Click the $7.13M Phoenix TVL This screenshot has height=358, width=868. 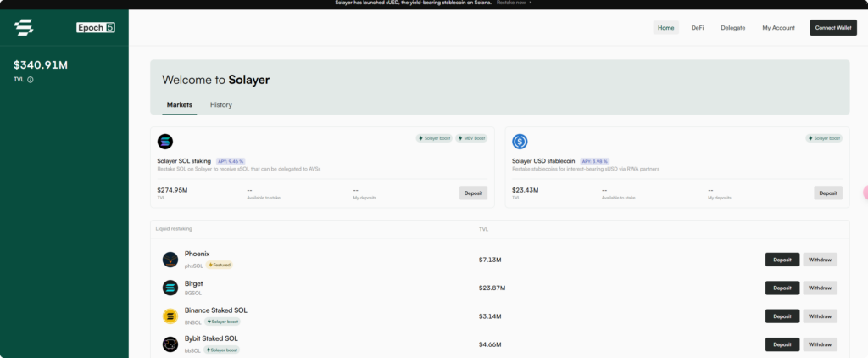(x=491, y=260)
